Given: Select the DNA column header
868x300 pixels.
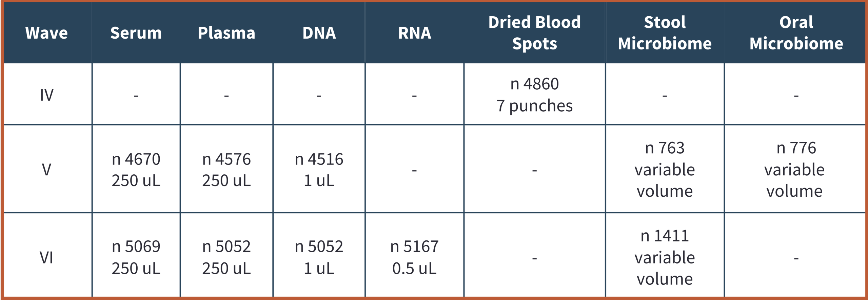Looking at the screenshot, I should 319,33.
